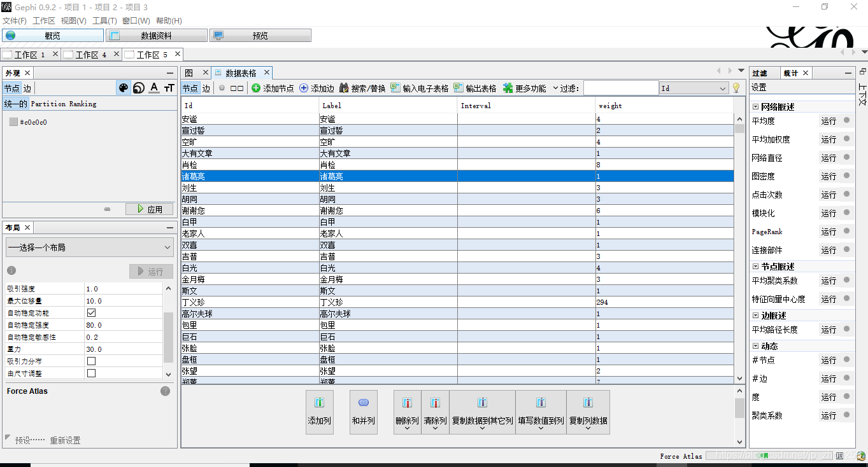Viewport: 868px width, 467px height.
Task: Open search/replace (搜索/替换) binoculars icon
Action: pyautogui.click(x=344, y=88)
